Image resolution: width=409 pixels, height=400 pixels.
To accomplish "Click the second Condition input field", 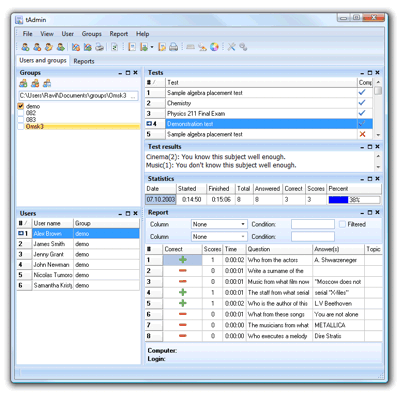I will click(313, 237).
